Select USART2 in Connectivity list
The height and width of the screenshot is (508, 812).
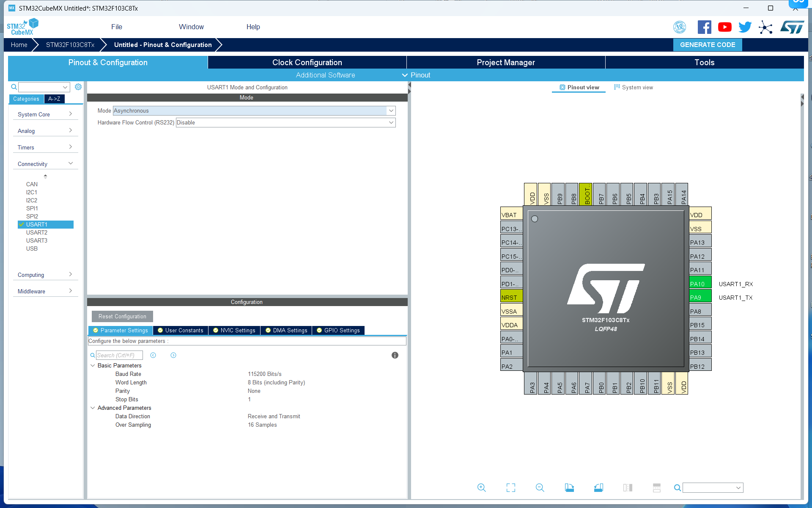pyautogui.click(x=37, y=232)
